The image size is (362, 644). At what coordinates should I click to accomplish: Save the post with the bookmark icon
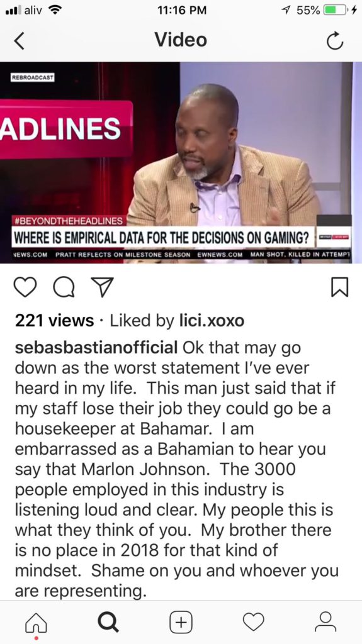click(x=340, y=287)
